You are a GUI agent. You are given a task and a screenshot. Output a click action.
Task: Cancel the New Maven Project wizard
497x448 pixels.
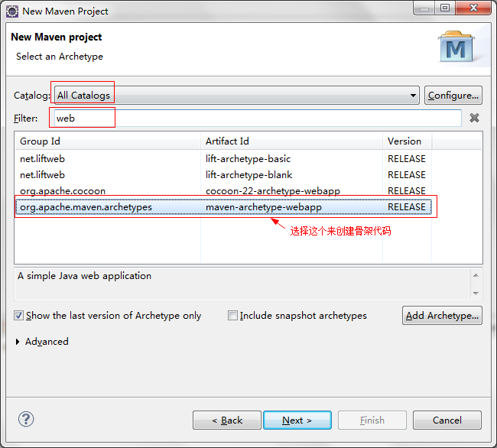tap(447, 420)
